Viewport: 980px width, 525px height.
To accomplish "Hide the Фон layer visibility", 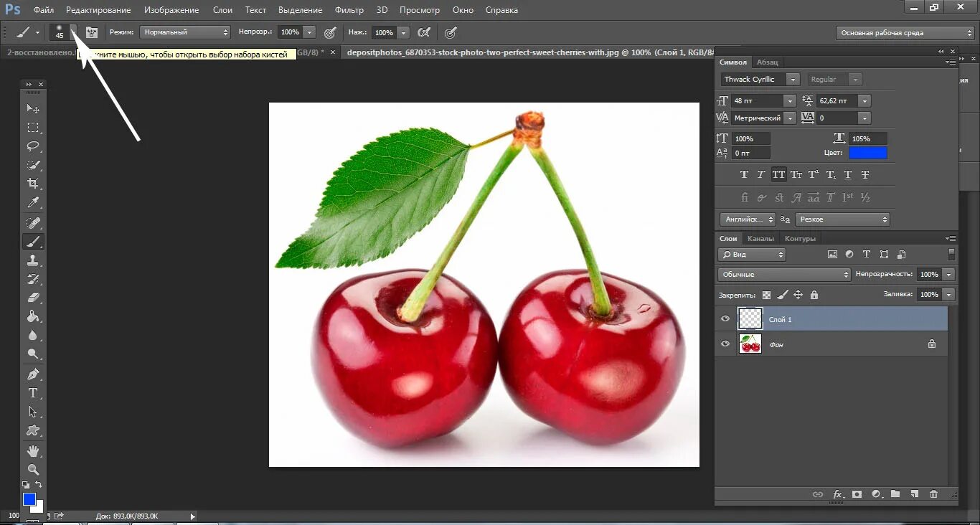I will [725, 344].
